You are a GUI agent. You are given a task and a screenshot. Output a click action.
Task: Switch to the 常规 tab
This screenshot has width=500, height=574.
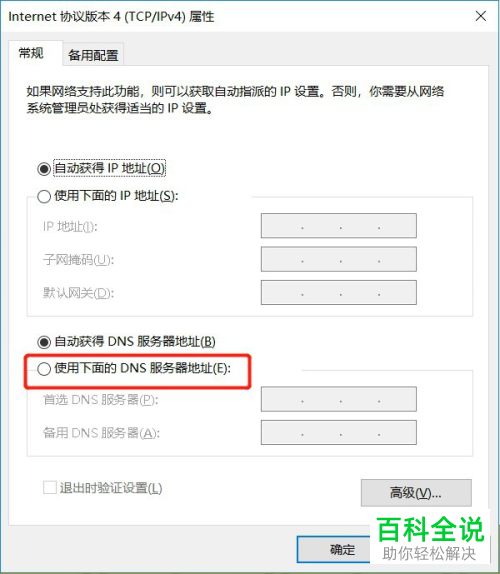click(31, 53)
